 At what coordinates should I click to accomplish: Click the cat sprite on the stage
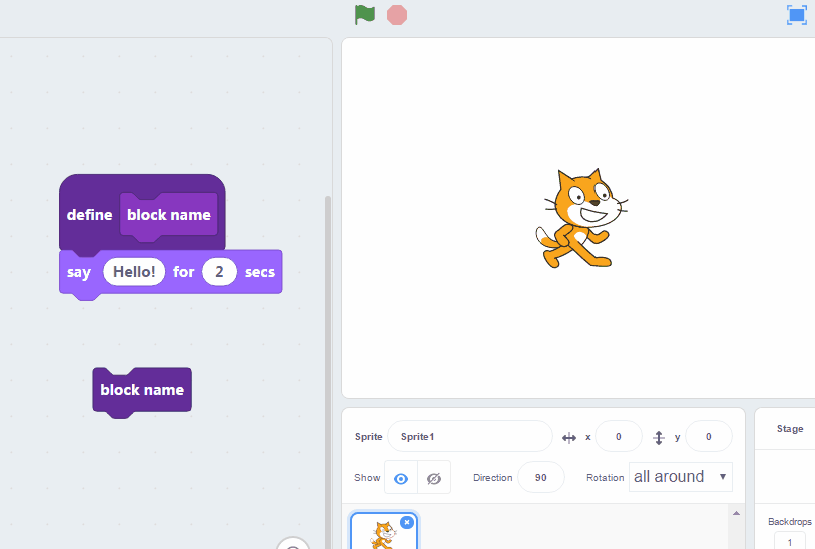(581, 218)
